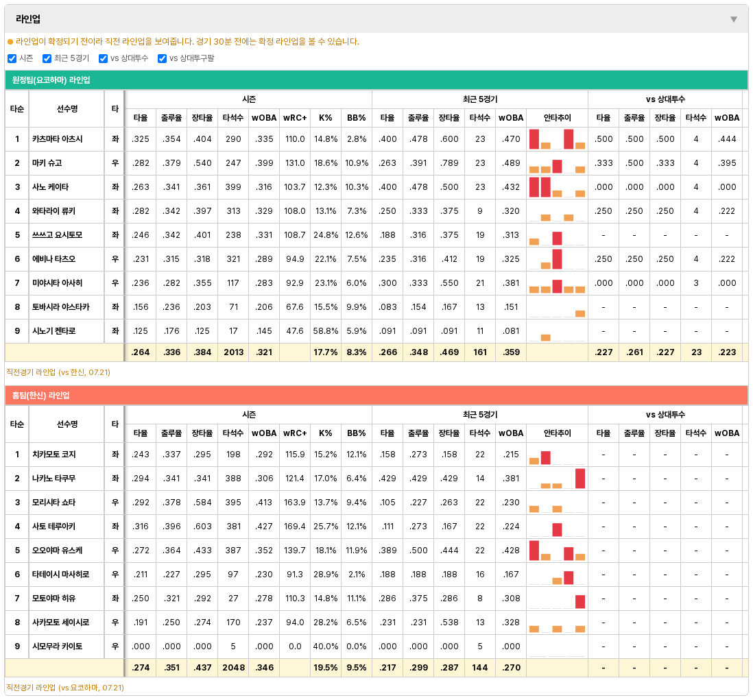Disable the vs 상대투수 checkbox

click(x=103, y=58)
